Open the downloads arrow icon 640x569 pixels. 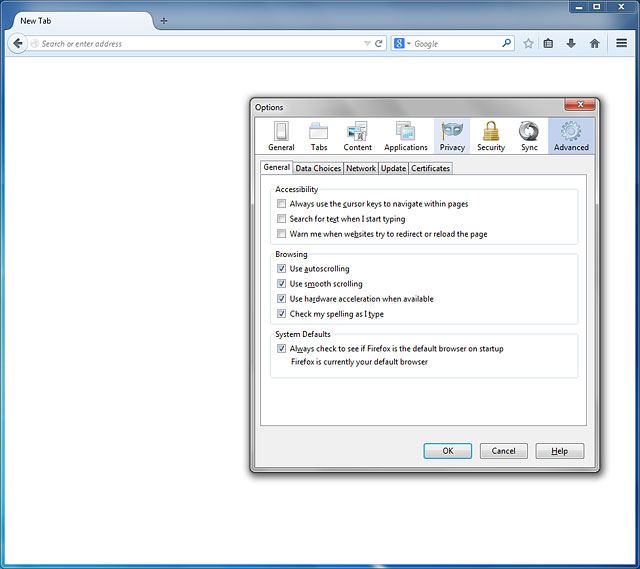[572, 44]
